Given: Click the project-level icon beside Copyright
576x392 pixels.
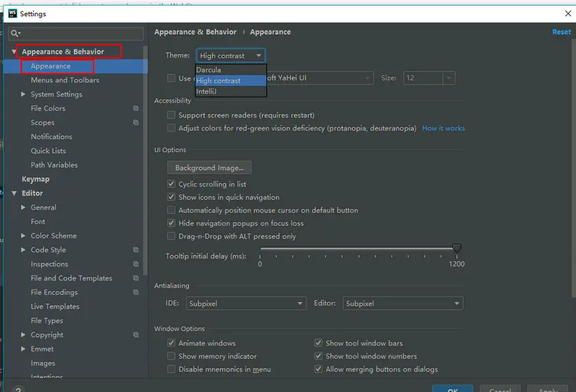Looking at the screenshot, I should (x=136, y=335).
